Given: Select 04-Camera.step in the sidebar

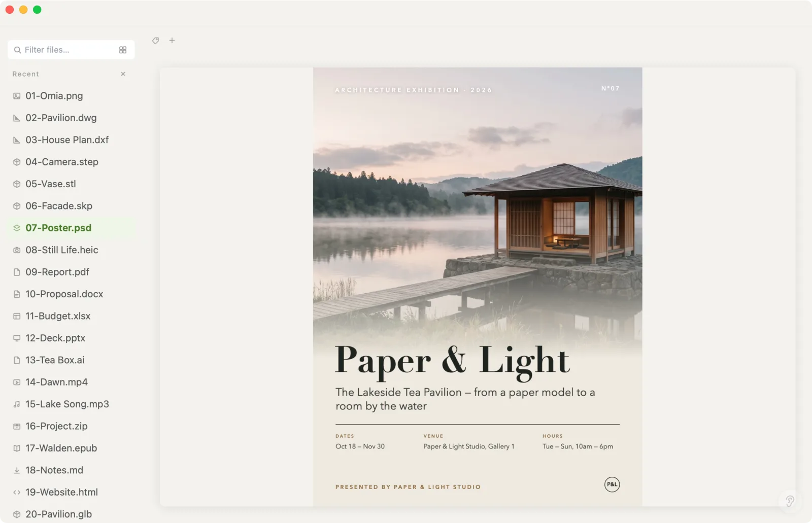Looking at the screenshot, I should tap(71, 162).
